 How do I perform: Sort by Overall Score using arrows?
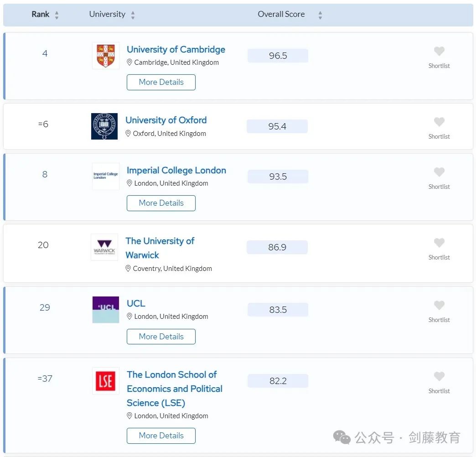[x=320, y=15]
